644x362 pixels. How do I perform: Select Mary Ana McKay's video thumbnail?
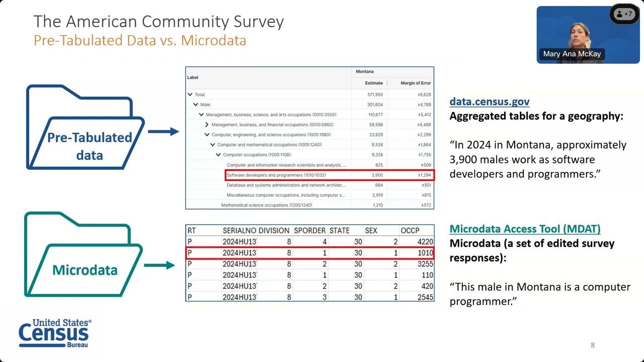click(588, 35)
